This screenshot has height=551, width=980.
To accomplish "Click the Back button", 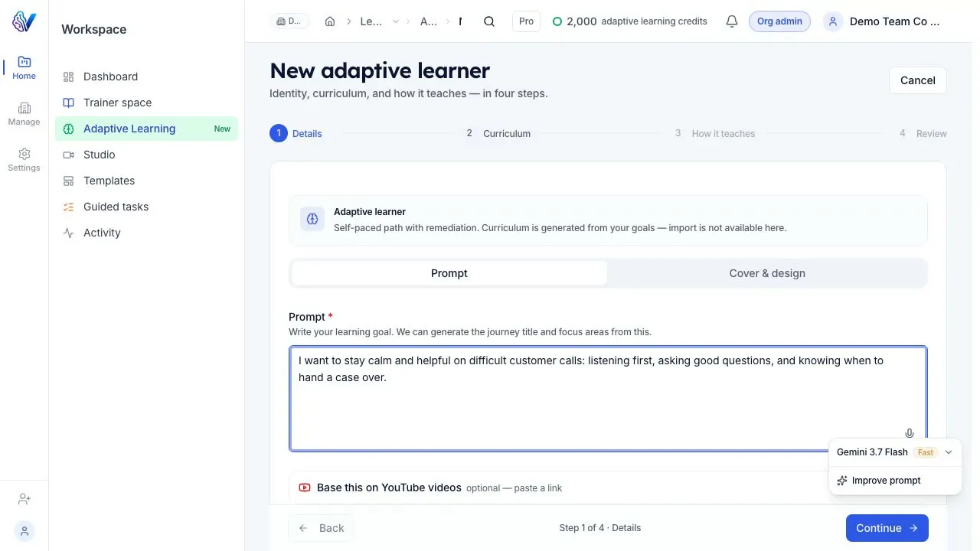I will tap(322, 528).
